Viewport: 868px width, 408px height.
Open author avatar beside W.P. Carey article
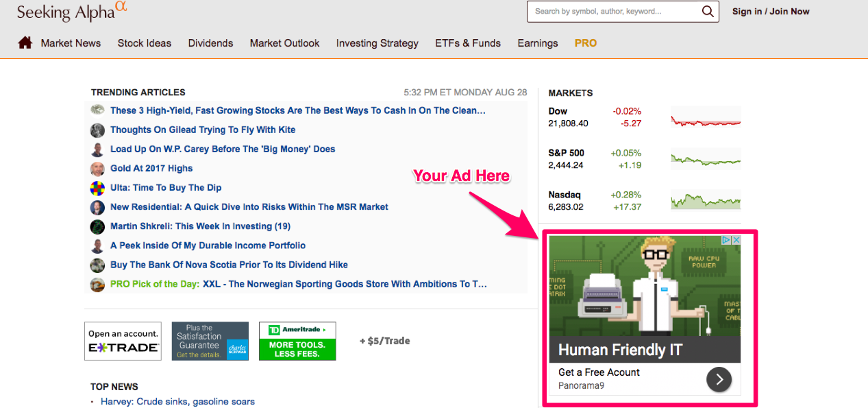tap(97, 149)
